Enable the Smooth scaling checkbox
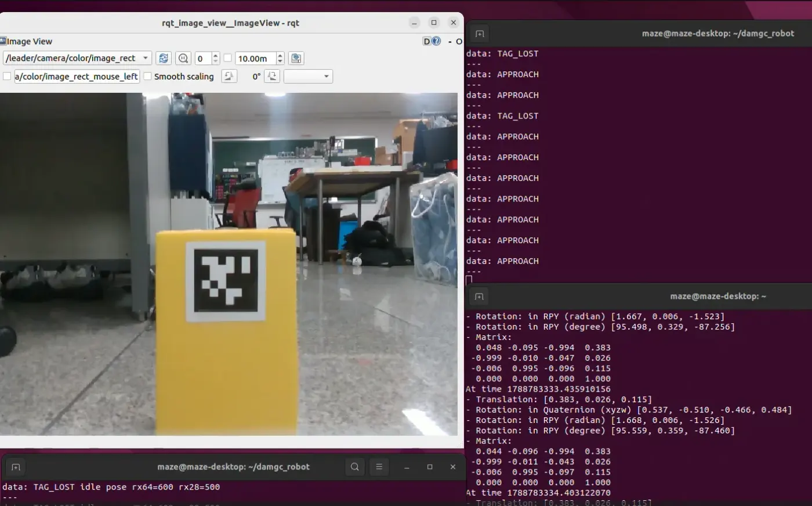The width and height of the screenshot is (812, 506). click(x=147, y=76)
